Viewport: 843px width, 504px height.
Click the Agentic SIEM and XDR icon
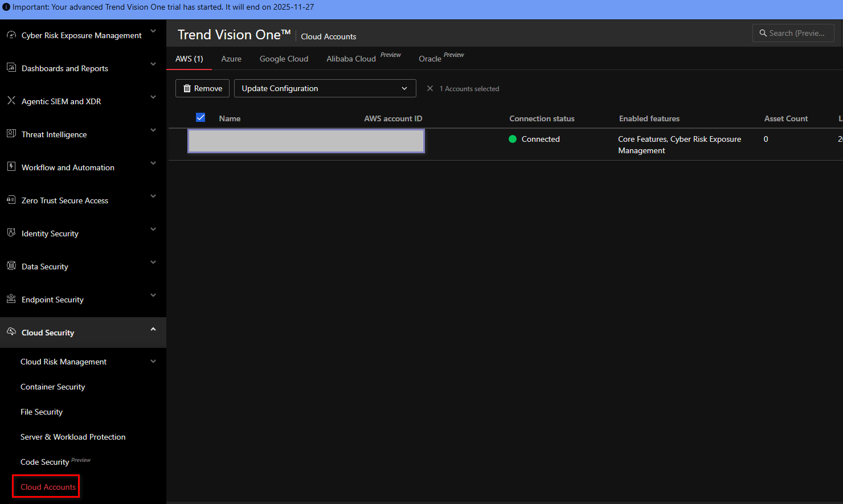pos(11,100)
